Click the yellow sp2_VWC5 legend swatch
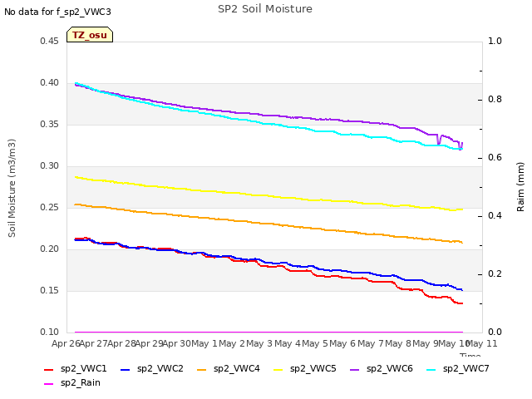The height and width of the screenshot is (399, 532). pos(278,369)
